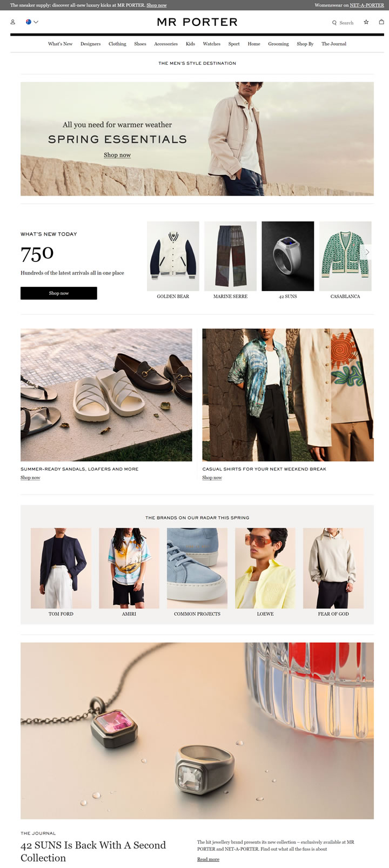This screenshot has height=868, width=389.
Task: Follow Shop now link on Spring Essentials banner
Action: [x=117, y=155]
